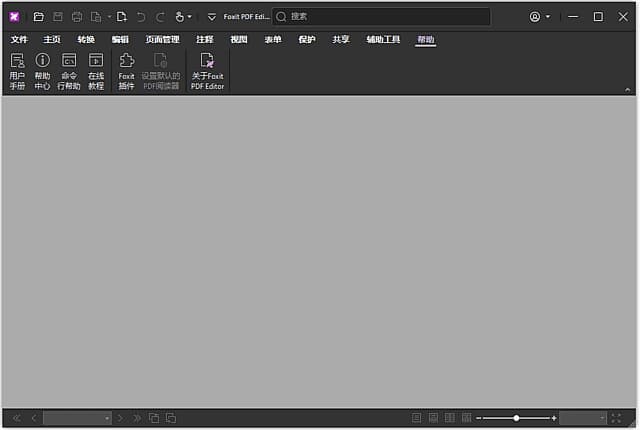Open the 文件 menu

pyautogui.click(x=19, y=40)
